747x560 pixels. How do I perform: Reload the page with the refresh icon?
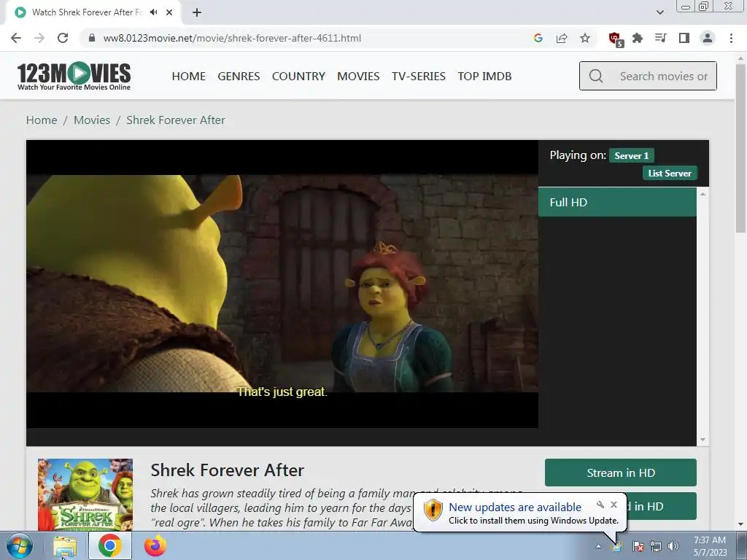click(63, 38)
